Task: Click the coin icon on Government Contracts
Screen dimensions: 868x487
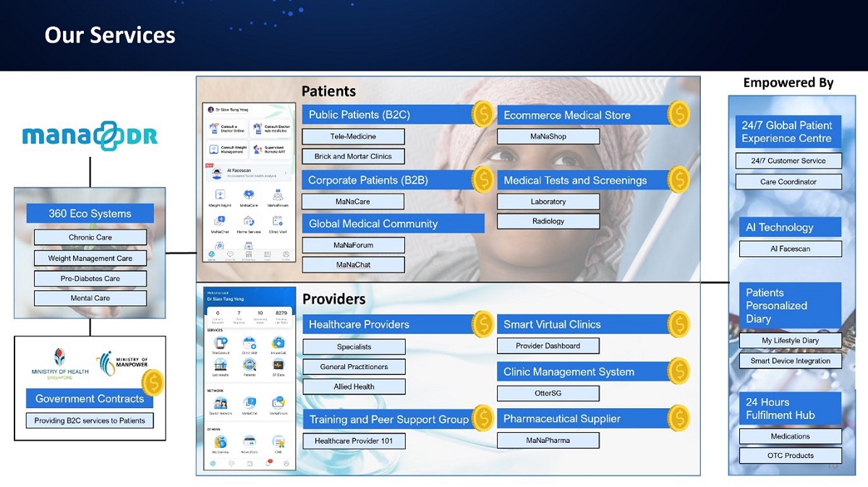Action: (x=153, y=383)
